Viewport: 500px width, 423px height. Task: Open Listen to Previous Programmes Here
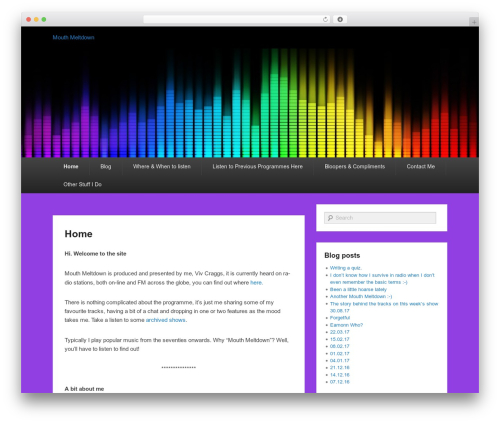point(258,166)
